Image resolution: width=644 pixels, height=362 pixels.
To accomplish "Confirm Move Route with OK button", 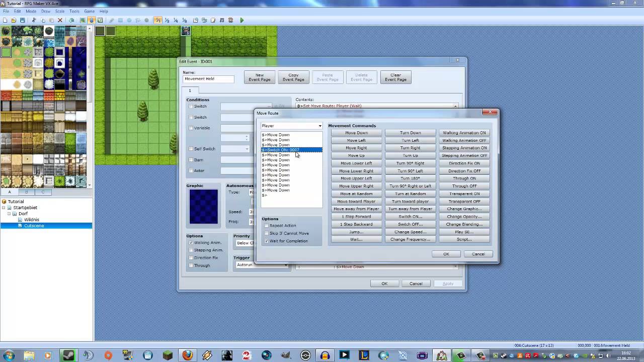I will tap(446, 254).
